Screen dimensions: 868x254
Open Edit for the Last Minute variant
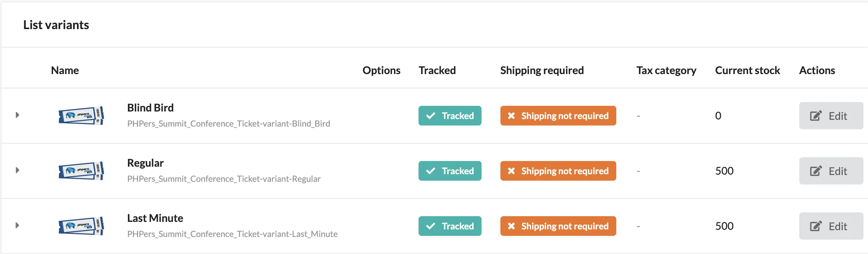pyautogui.click(x=831, y=226)
